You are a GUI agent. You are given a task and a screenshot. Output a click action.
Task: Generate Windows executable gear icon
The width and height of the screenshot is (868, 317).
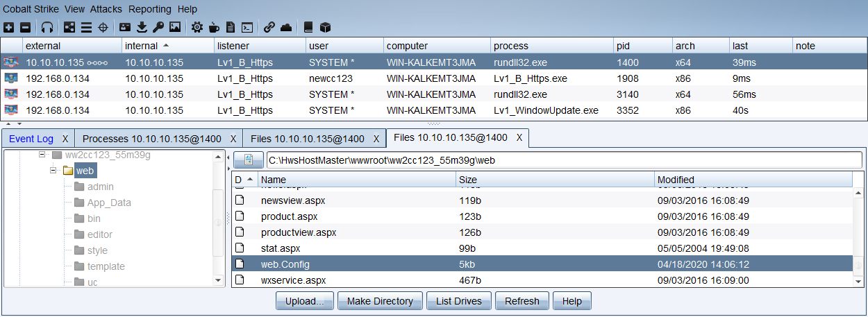click(x=197, y=28)
